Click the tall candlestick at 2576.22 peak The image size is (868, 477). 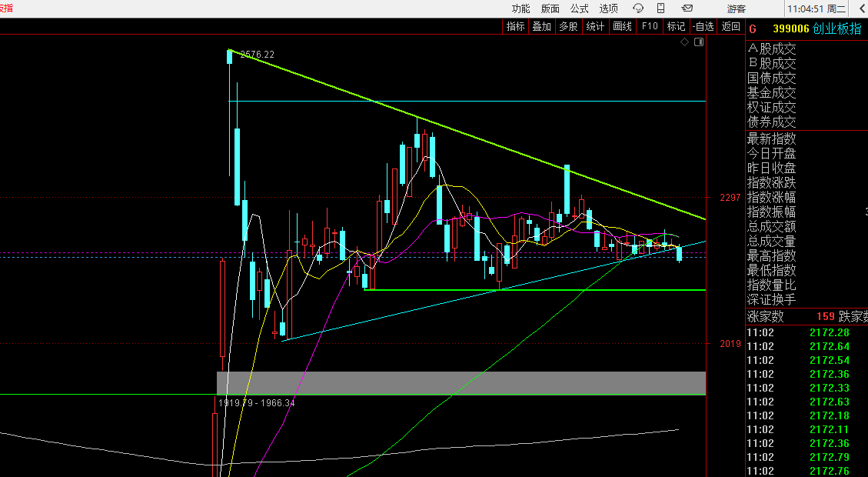click(x=230, y=113)
